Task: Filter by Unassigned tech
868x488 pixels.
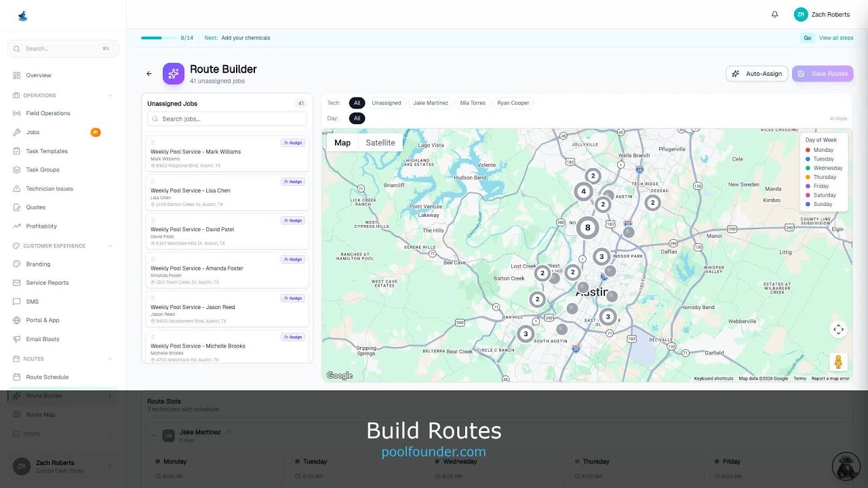Action: pos(387,103)
